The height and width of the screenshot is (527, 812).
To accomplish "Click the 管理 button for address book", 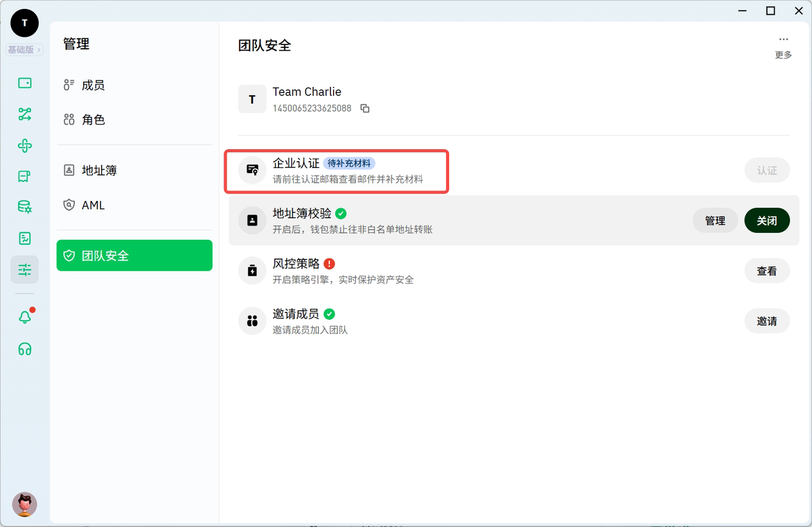I will [715, 221].
